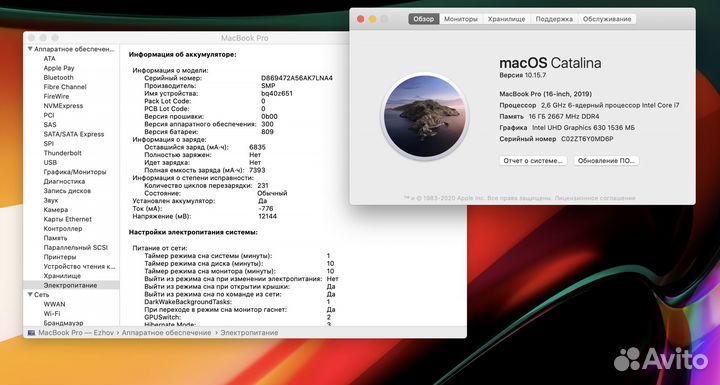The width and height of the screenshot is (720, 385).
Task: Click the battery manufacturer value SMP
Action: pos(268,86)
